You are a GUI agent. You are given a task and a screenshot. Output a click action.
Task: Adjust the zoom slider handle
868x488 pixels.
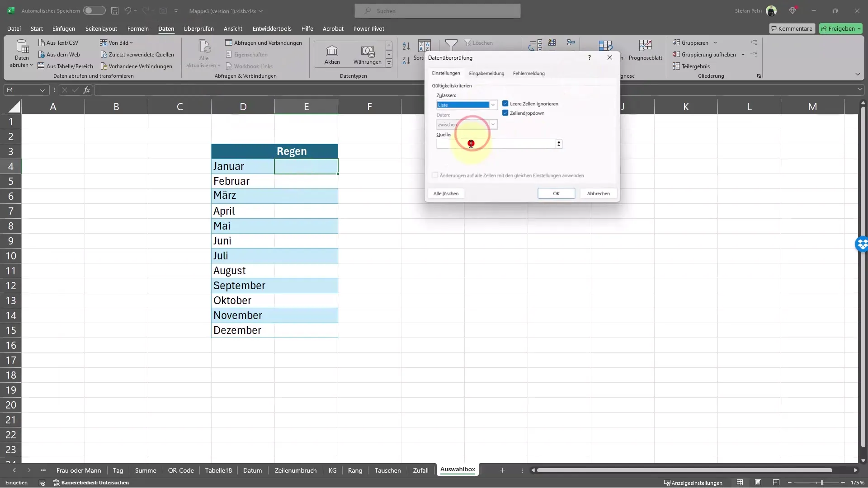822,483
